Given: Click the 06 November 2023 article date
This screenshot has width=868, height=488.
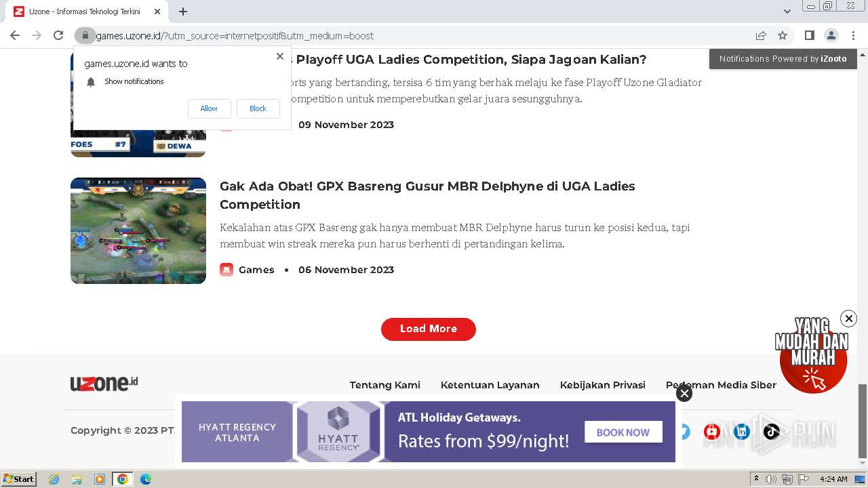Looking at the screenshot, I should tap(346, 270).
